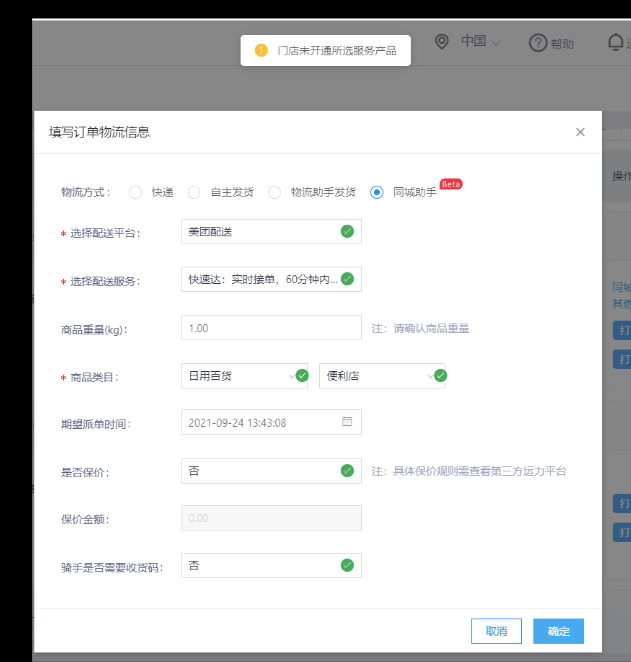Image resolution: width=631 pixels, height=662 pixels.
Task: Open the calendar icon in 期望派单时间
Action: (347, 421)
